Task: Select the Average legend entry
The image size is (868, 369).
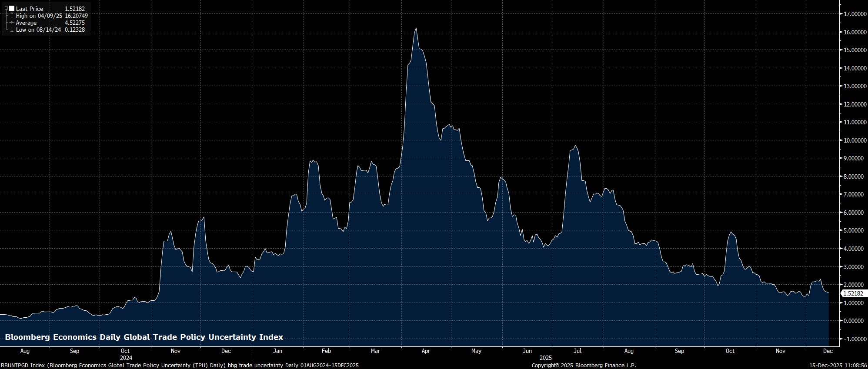Action: 26,23
